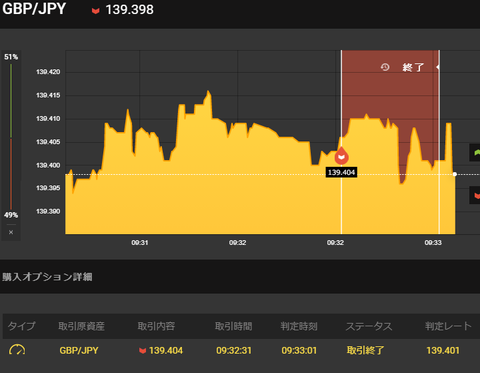This screenshot has height=373, width=480.
Task: Click the green up-arrow HIGH button at right edge
Action: pyautogui.click(x=475, y=153)
